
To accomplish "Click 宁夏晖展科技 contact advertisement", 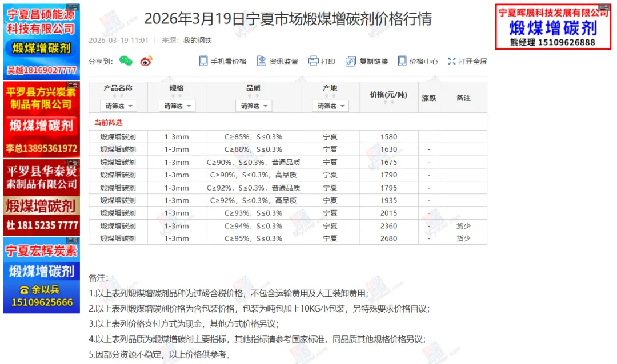I will [552, 26].
